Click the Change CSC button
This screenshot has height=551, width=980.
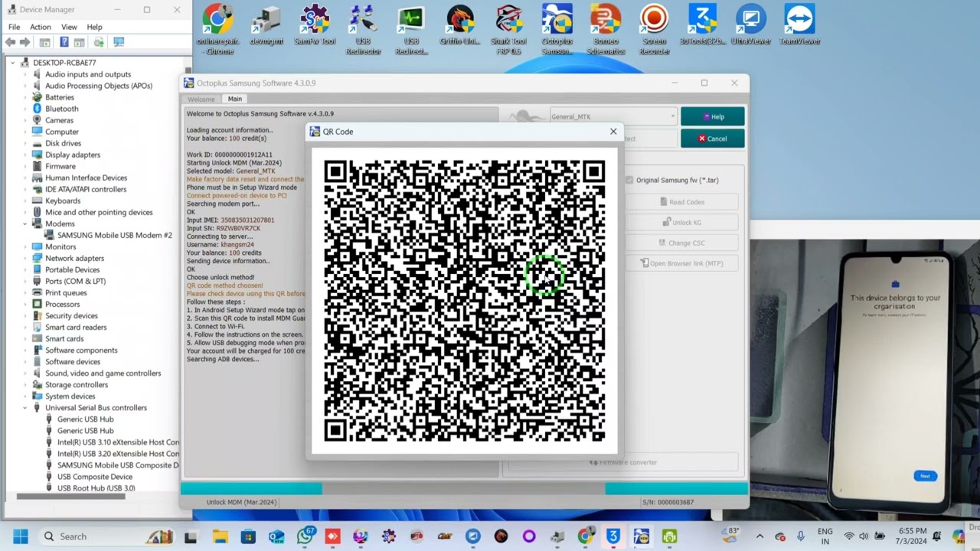pyautogui.click(x=681, y=243)
